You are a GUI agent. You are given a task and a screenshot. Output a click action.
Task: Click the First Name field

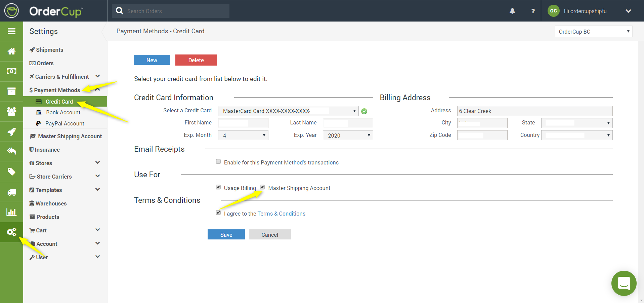[243, 123]
